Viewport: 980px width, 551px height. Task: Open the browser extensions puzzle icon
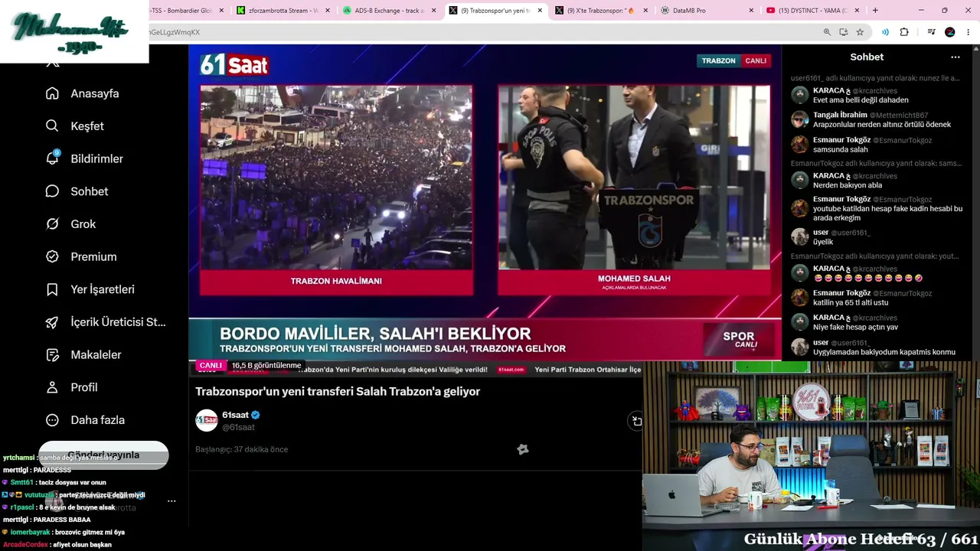904,32
